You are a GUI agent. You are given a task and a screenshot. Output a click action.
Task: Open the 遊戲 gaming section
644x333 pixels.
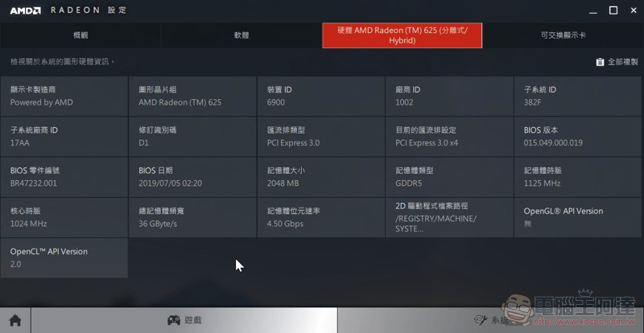pyautogui.click(x=184, y=320)
